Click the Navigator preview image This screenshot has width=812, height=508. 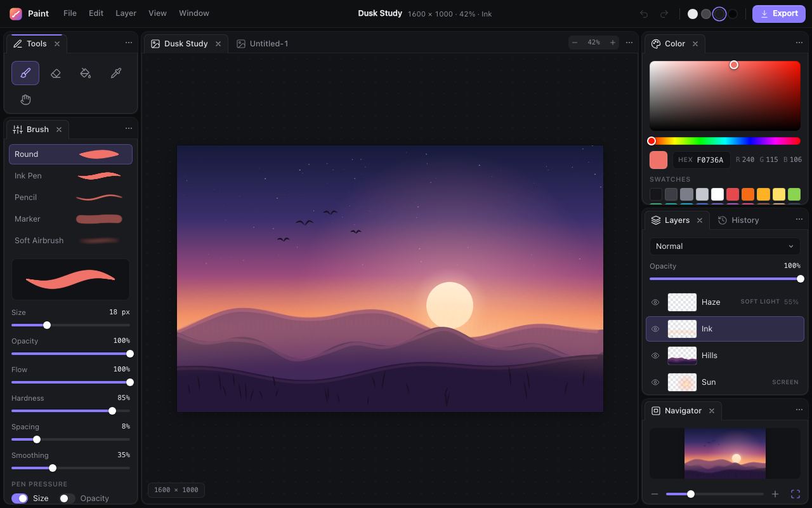coord(725,453)
